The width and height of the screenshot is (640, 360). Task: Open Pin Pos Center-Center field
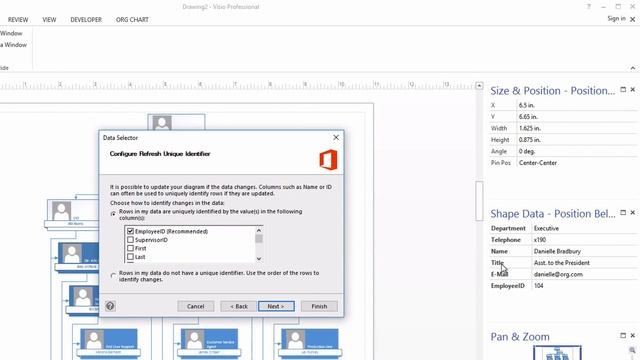tap(577, 162)
